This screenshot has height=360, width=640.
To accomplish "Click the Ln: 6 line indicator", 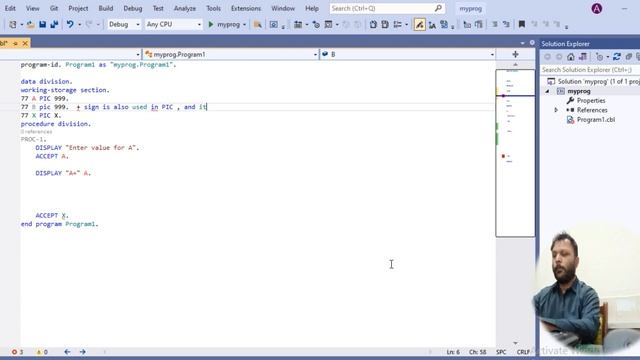I will (x=453, y=352).
